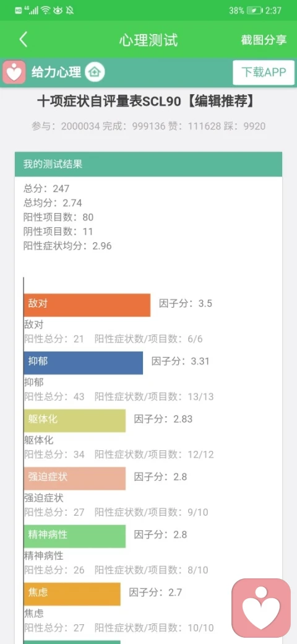Tap the floating heart app icon
This screenshot has height=644, width=297.
261,608
